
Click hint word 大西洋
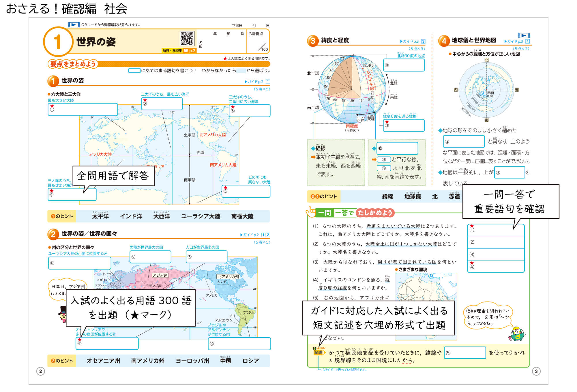click(162, 216)
